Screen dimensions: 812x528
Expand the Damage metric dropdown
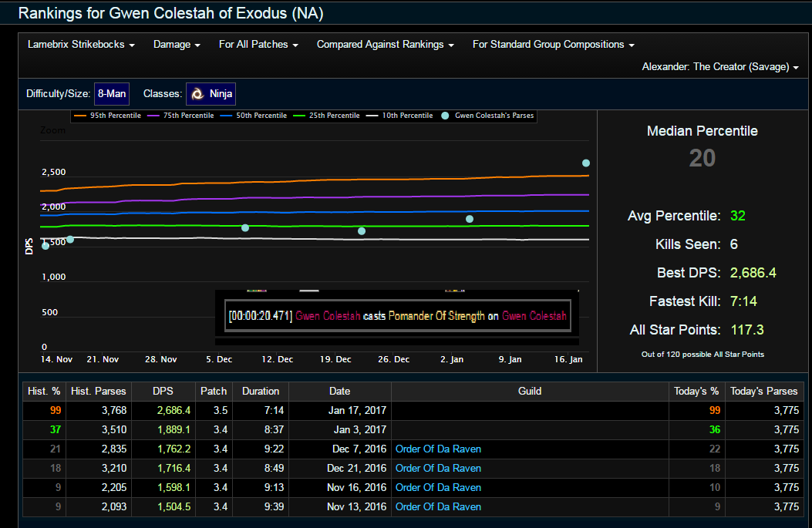tap(177, 45)
